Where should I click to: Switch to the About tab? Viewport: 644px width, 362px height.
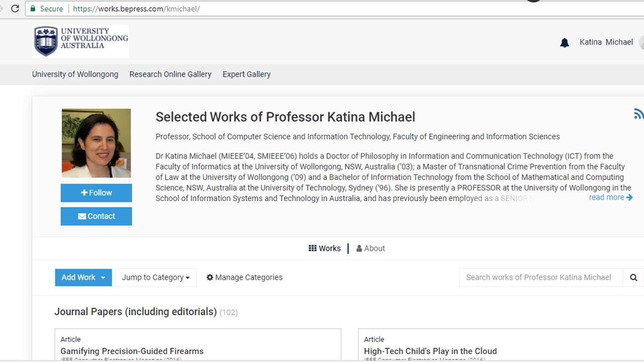pos(371,248)
